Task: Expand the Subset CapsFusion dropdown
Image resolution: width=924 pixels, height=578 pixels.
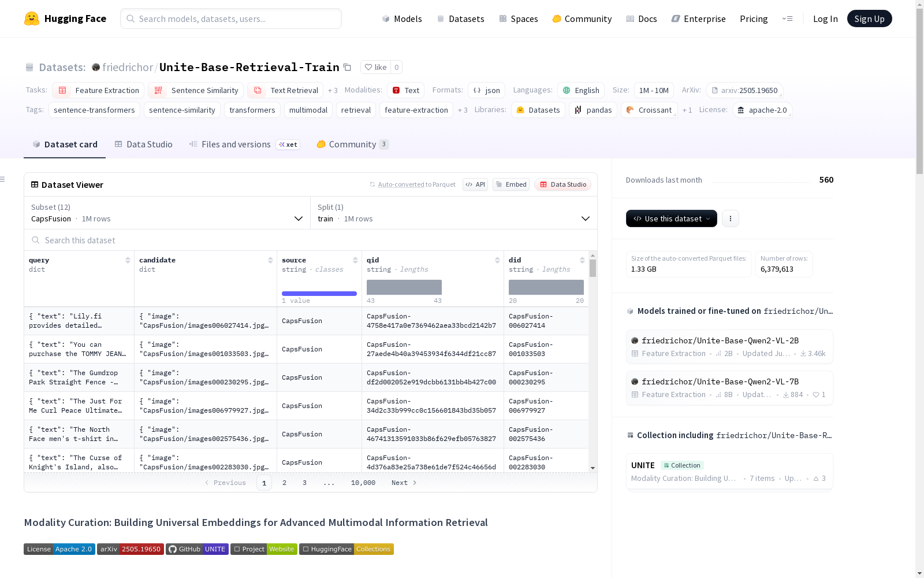Action: pos(167,213)
